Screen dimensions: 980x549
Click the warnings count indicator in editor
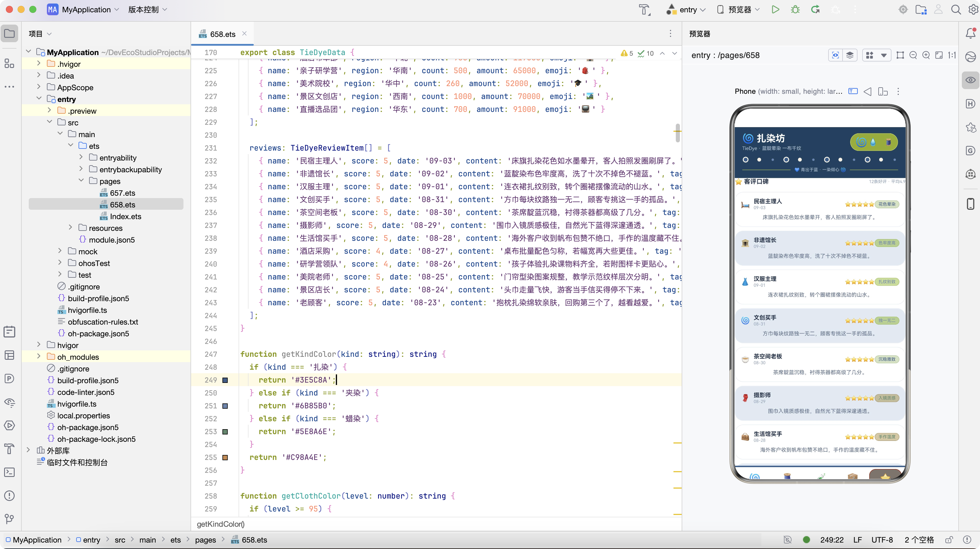[x=627, y=53]
